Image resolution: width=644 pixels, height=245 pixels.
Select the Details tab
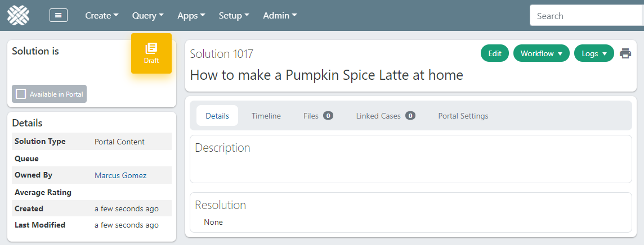217,116
